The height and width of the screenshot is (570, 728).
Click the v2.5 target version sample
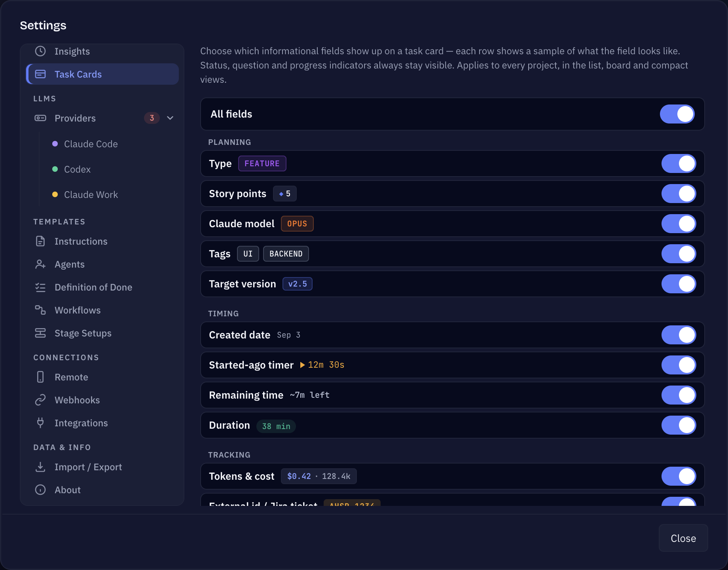point(298,284)
